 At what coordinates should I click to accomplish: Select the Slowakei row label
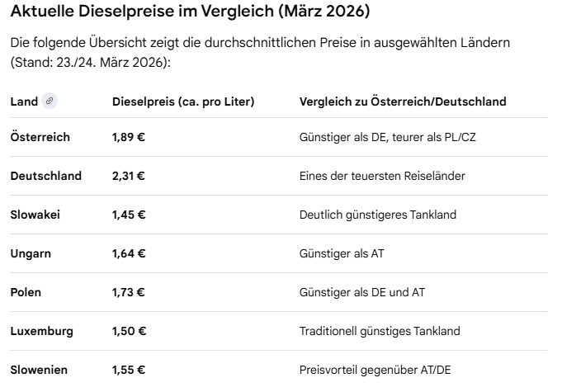(x=35, y=215)
